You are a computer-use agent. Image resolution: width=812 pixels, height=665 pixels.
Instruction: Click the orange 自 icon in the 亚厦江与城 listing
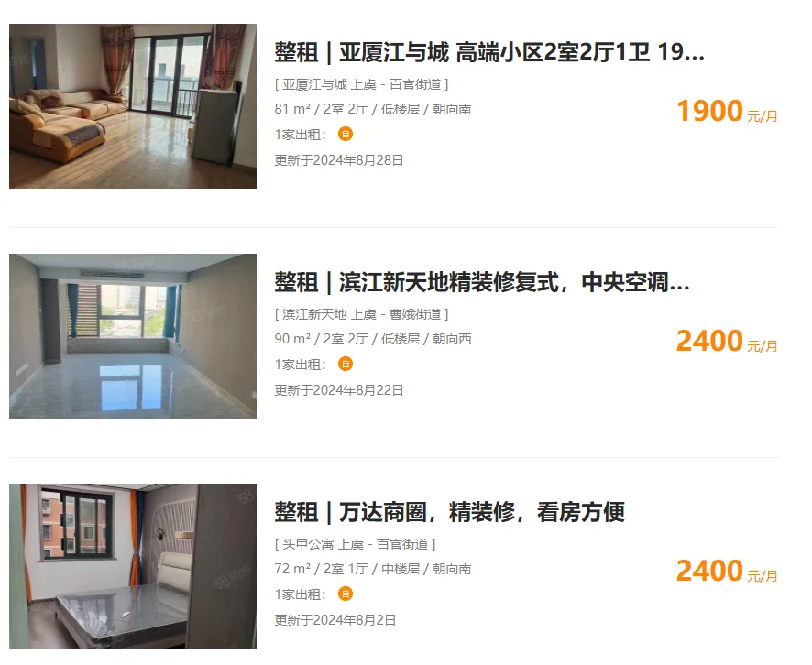346,134
